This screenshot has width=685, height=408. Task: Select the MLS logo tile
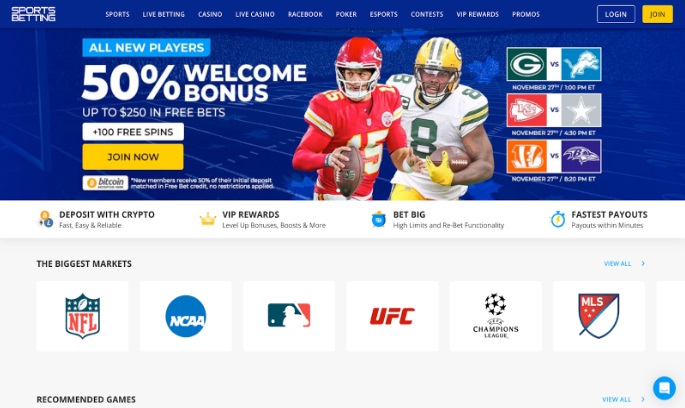click(599, 316)
